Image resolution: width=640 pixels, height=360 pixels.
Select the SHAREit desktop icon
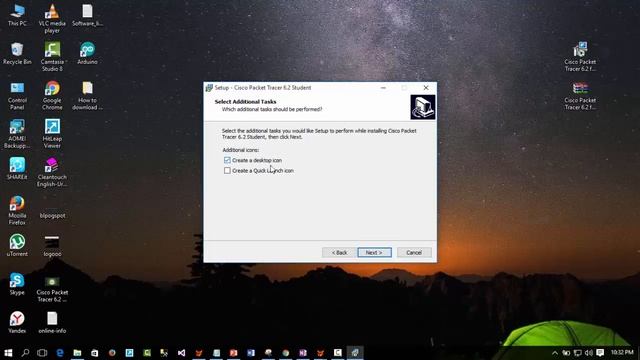[17, 169]
